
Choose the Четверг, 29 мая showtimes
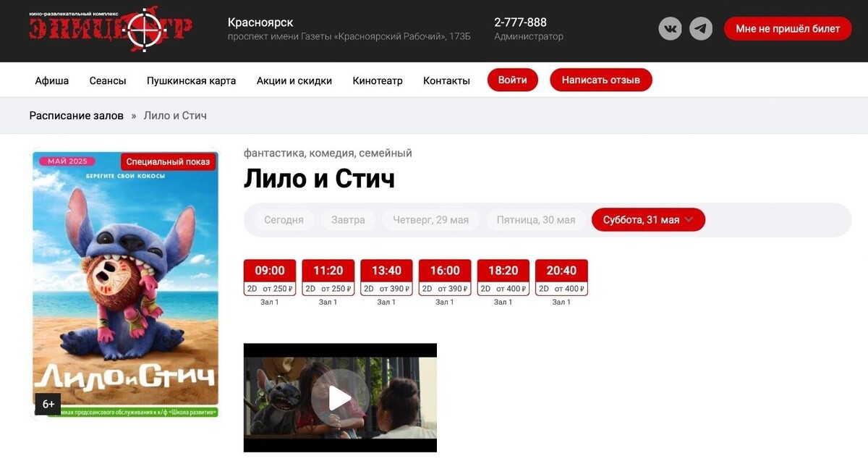click(x=430, y=219)
